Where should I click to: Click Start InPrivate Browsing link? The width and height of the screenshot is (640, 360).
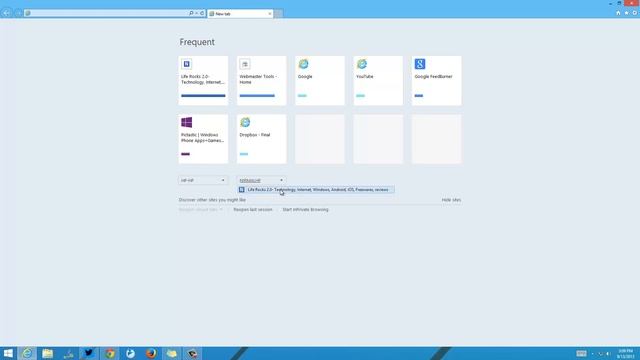point(305,210)
